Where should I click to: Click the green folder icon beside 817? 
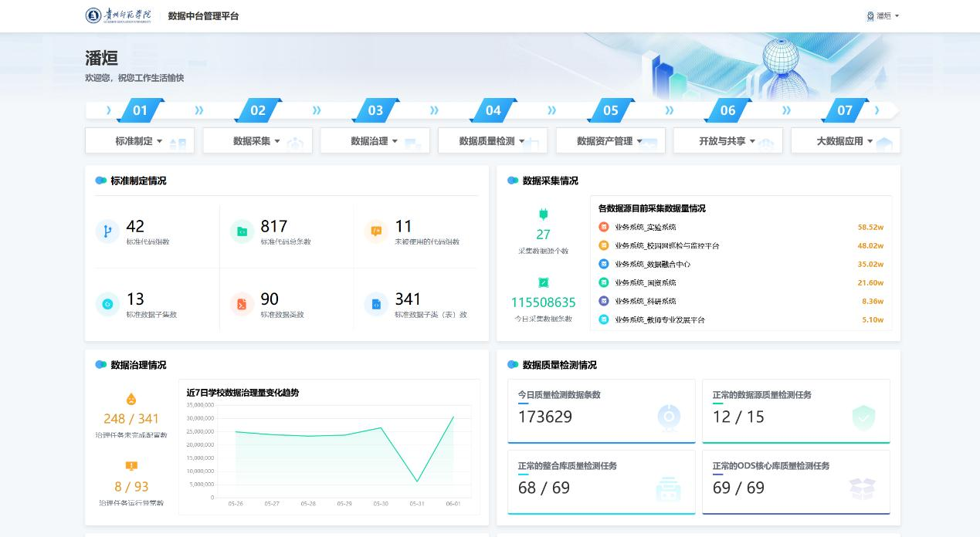pos(242,231)
